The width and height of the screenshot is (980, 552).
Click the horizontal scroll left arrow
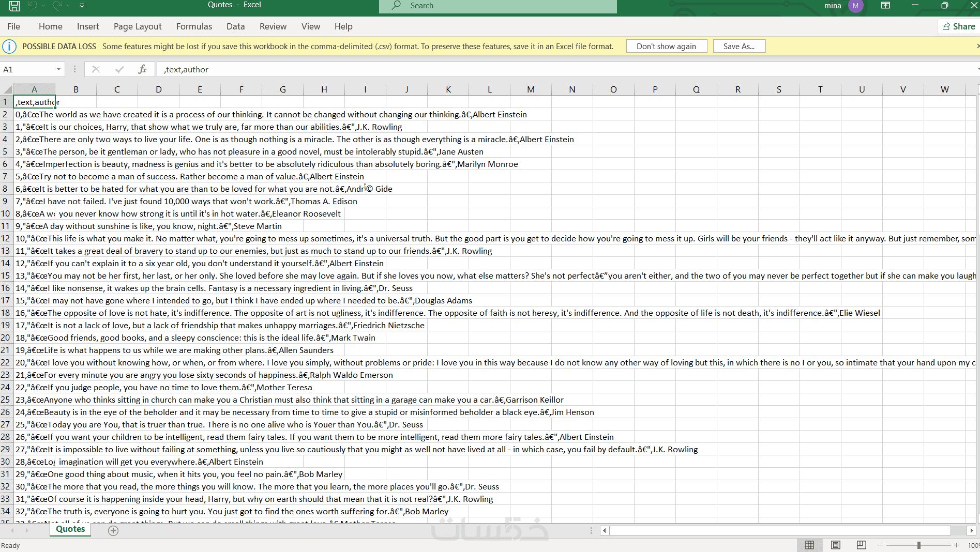click(x=604, y=530)
